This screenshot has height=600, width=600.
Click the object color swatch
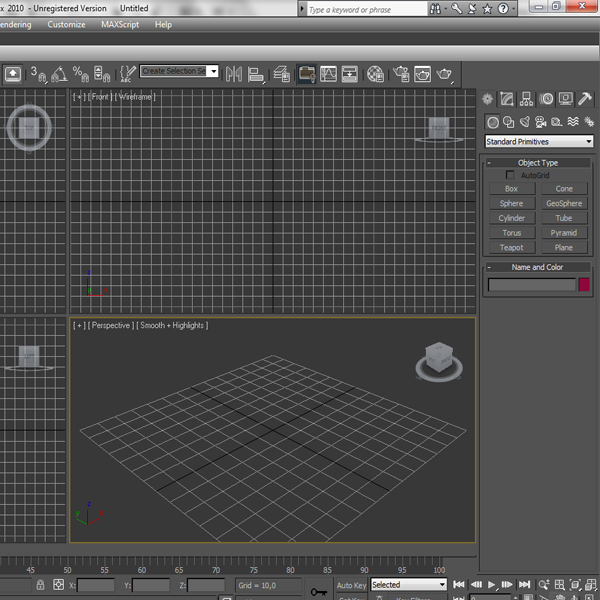(x=584, y=285)
